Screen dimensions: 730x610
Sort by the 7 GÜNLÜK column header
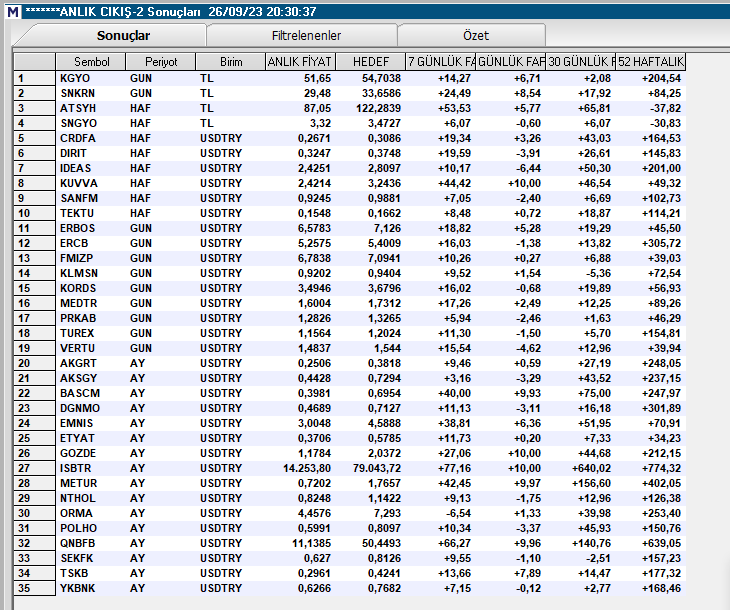[440, 61]
